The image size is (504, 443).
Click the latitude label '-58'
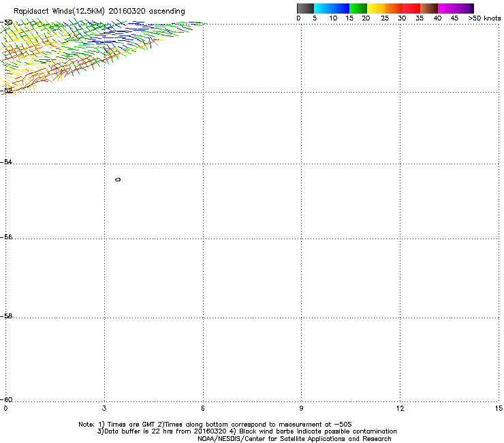7,316
